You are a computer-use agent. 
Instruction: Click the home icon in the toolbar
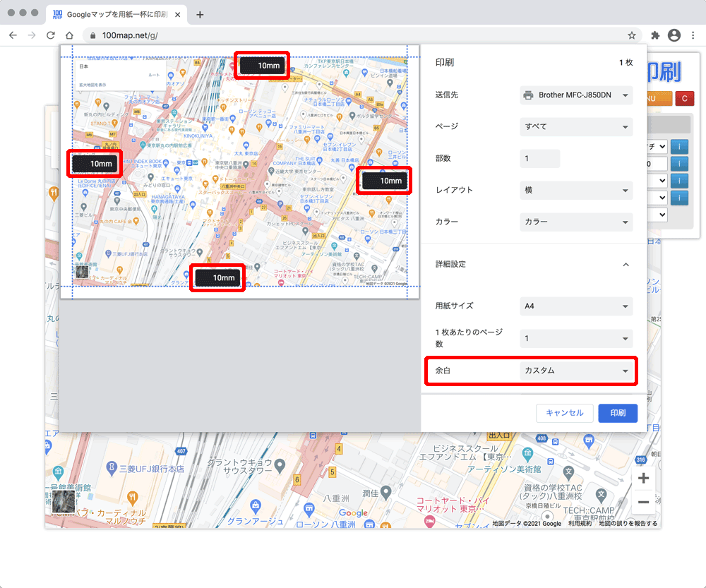[x=69, y=35]
